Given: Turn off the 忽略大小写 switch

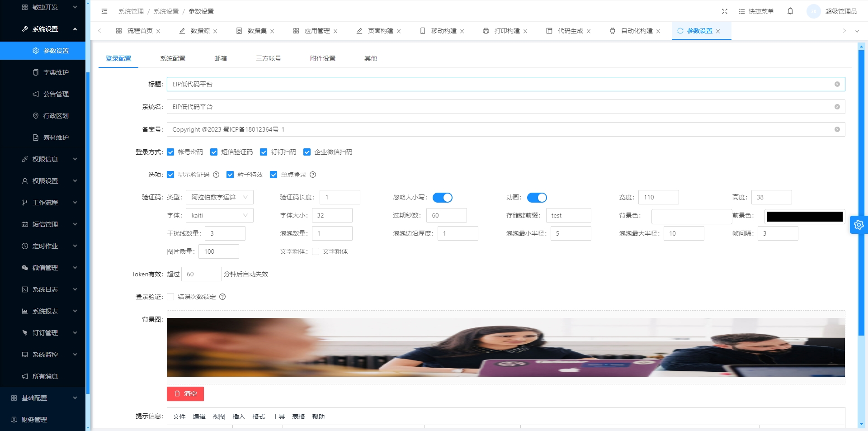Looking at the screenshot, I should click(x=442, y=198).
